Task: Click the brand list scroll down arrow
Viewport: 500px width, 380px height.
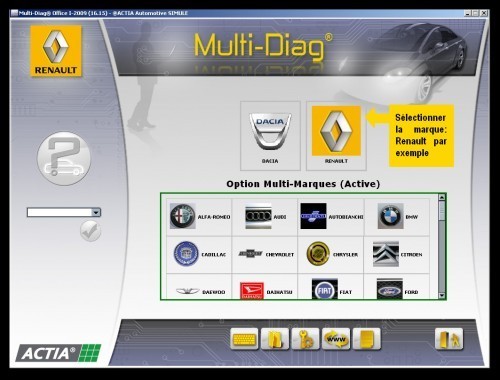Action: [442, 295]
